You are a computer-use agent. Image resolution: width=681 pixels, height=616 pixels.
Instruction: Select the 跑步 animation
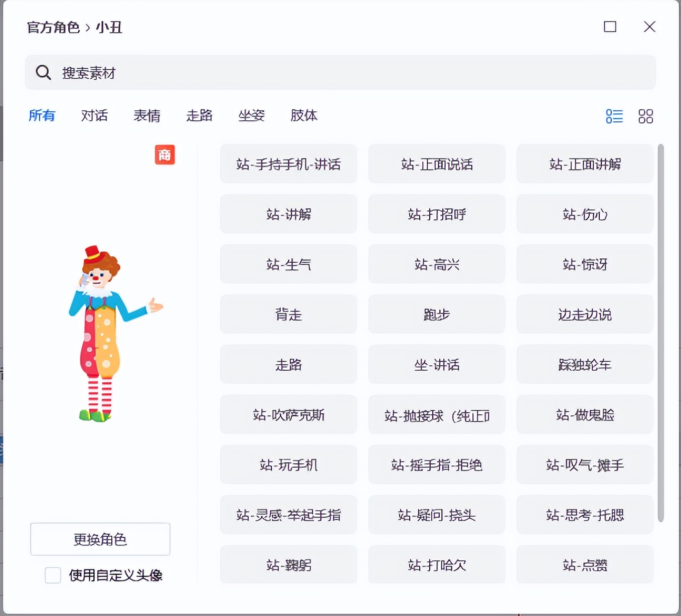pos(436,315)
